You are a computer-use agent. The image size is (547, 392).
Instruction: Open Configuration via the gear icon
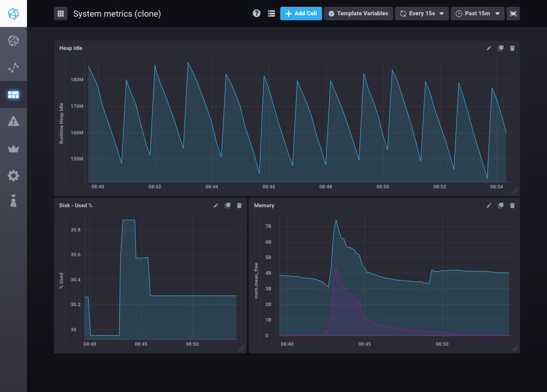tap(13, 175)
